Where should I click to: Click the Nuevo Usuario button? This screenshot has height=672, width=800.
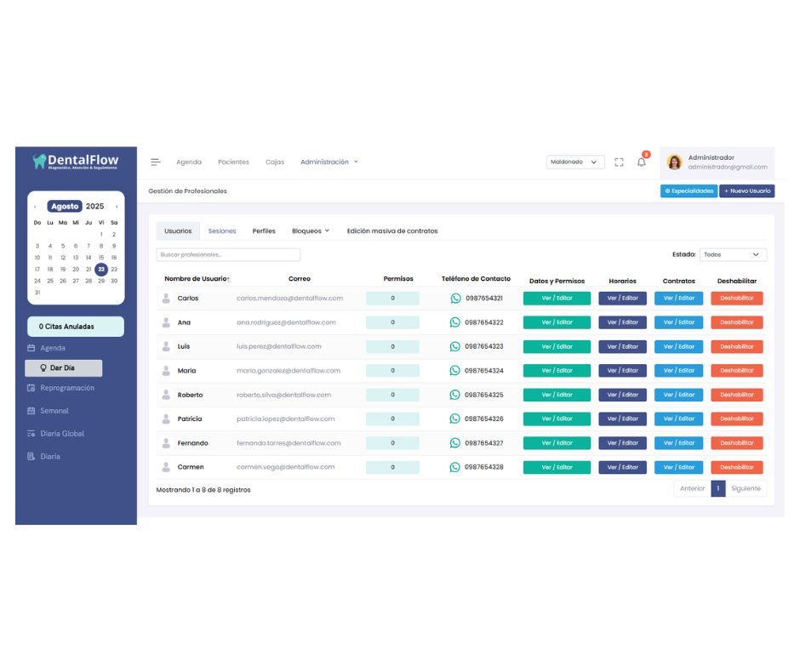point(746,191)
